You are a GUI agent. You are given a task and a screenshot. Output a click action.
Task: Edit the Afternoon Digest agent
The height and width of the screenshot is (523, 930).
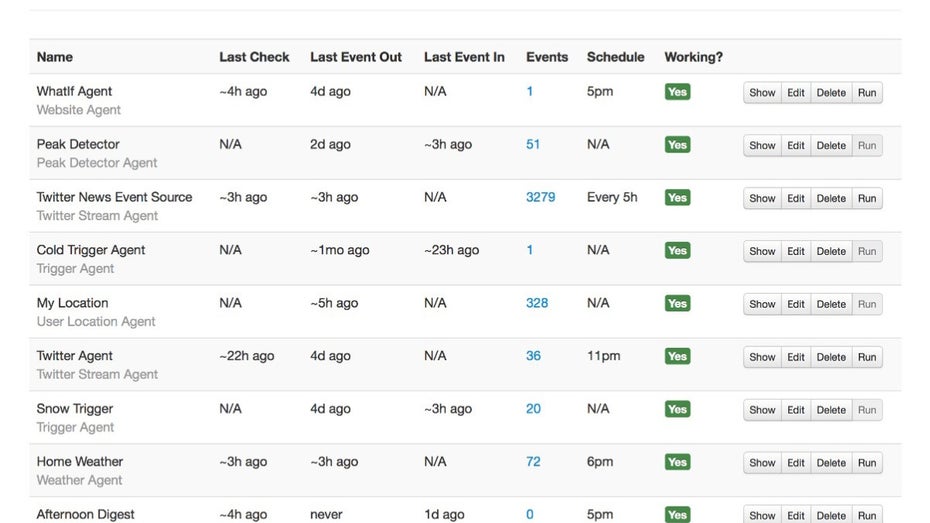[795, 515]
